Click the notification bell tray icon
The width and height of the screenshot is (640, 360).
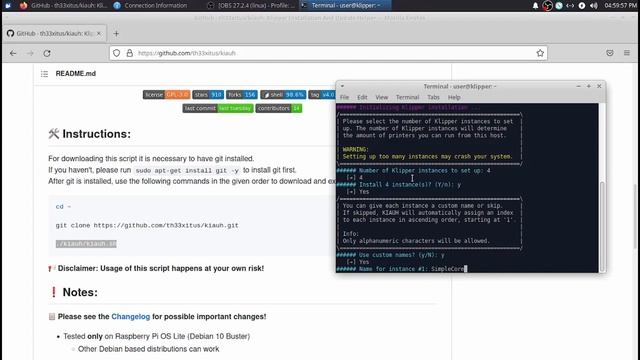tap(536, 5)
